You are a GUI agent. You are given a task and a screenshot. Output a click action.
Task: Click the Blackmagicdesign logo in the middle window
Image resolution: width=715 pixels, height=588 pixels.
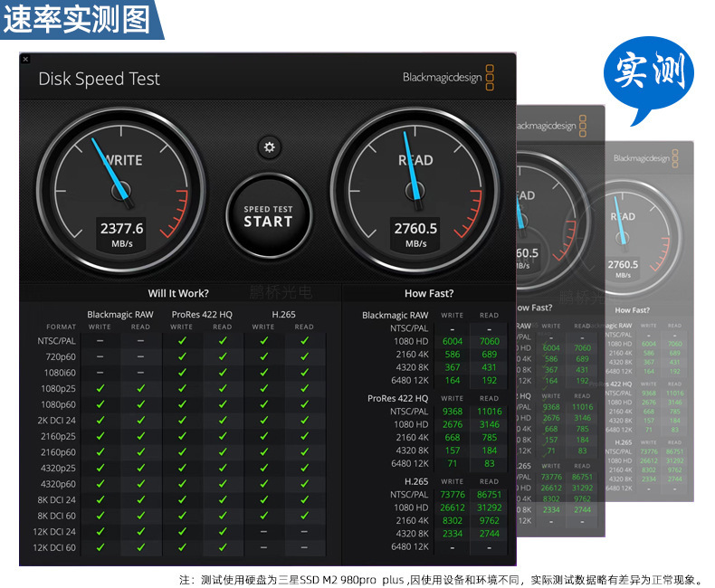click(x=551, y=126)
